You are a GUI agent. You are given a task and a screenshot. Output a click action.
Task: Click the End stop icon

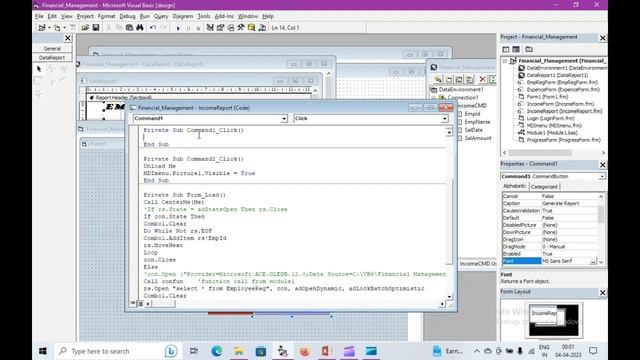point(198,28)
